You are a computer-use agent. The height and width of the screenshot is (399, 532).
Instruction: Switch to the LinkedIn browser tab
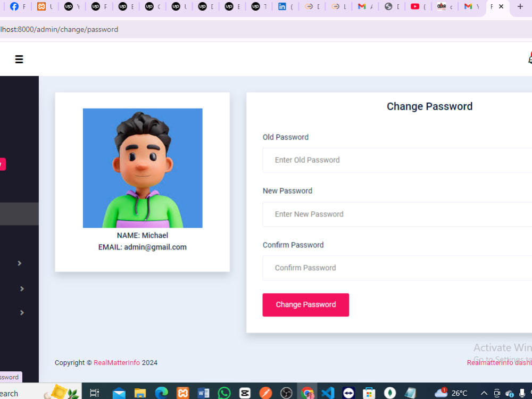click(x=285, y=6)
